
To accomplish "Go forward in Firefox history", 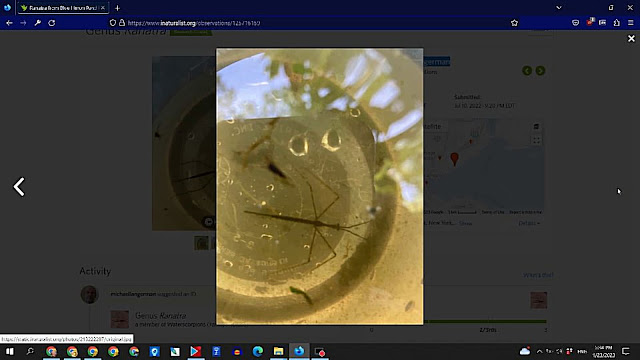I will (x=23, y=23).
